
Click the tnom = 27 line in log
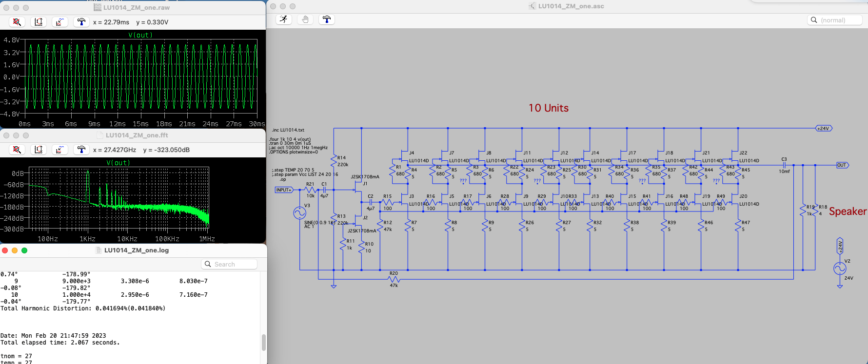[x=16, y=356]
